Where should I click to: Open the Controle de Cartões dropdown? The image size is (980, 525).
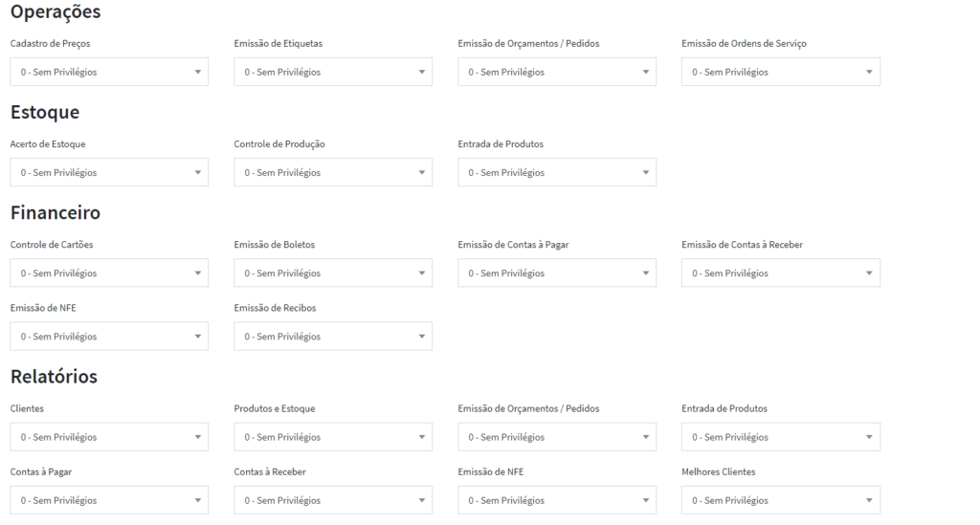coord(109,273)
